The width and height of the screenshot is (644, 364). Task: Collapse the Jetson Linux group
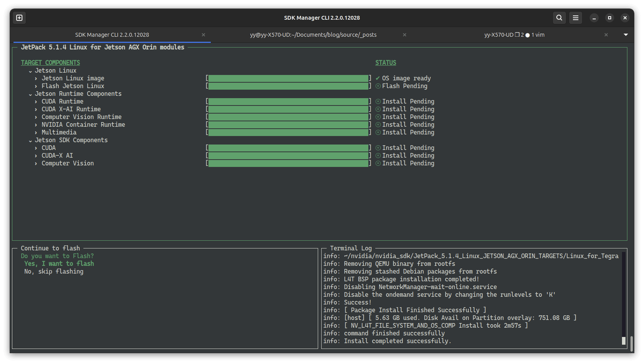31,71
